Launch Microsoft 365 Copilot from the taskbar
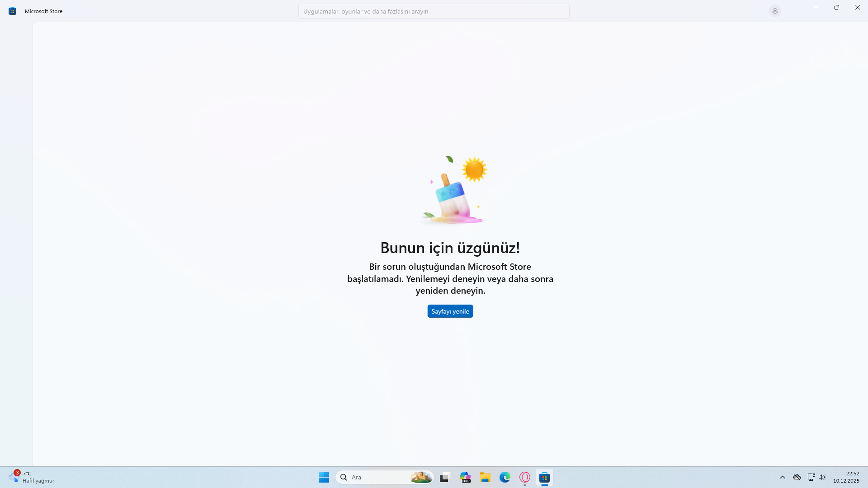 click(x=465, y=477)
